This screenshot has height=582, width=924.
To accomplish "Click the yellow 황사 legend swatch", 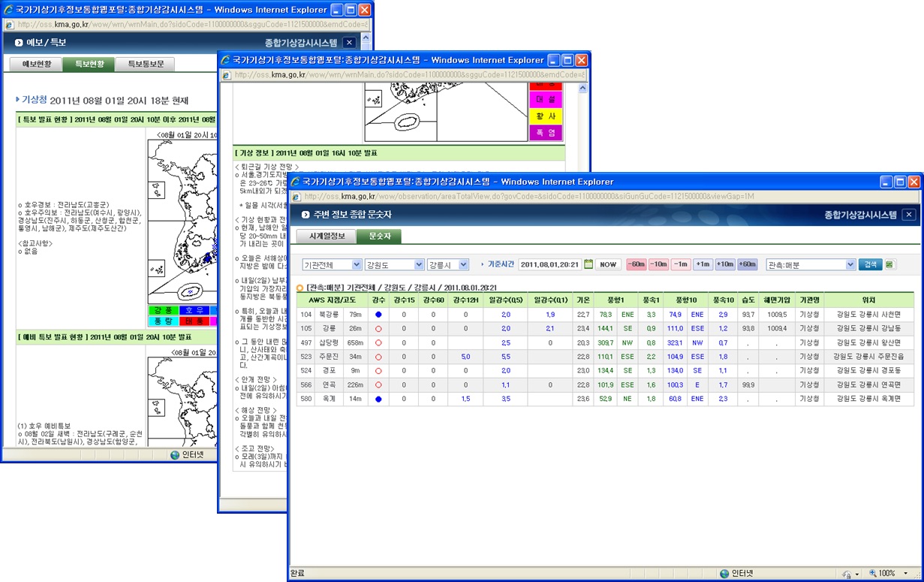I will tap(546, 116).
